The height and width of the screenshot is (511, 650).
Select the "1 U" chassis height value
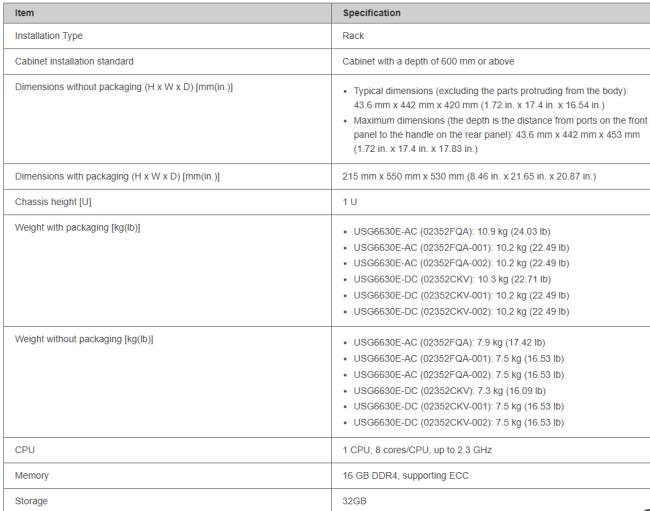[x=350, y=202]
